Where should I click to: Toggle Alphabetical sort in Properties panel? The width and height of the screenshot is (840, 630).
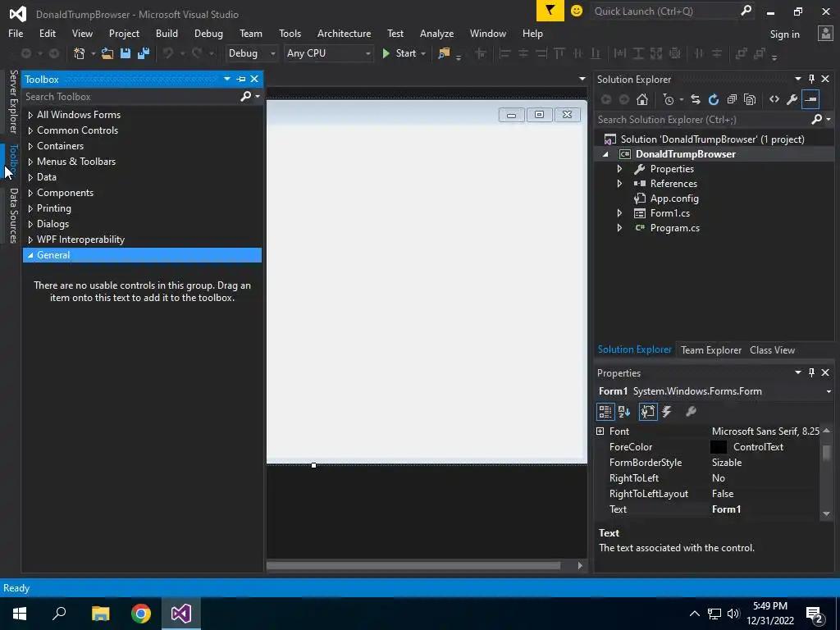click(x=624, y=412)
